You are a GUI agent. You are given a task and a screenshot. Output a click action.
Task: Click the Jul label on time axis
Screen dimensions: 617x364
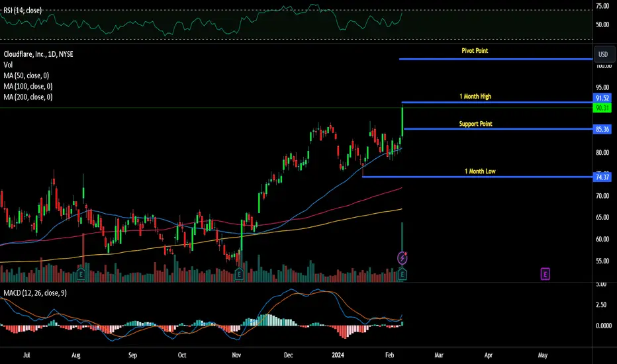[26, 355]
